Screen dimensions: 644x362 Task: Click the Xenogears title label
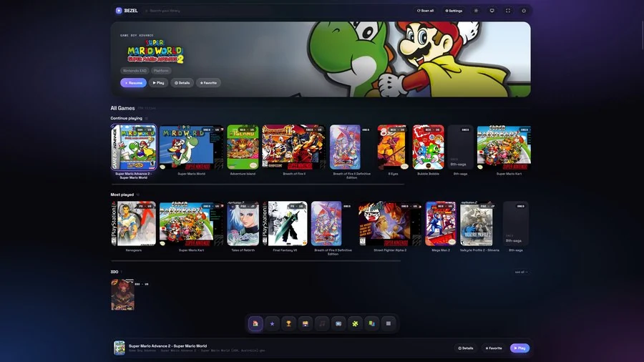[134, 250]
